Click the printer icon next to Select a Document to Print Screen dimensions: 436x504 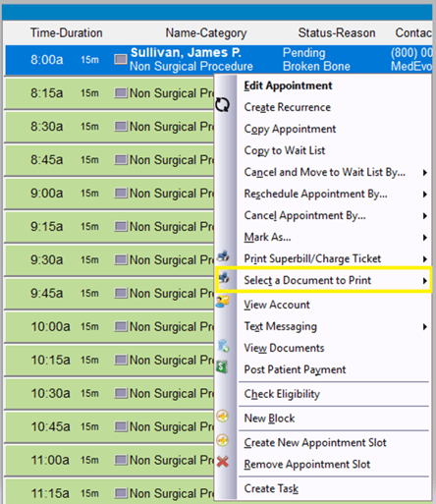click(224, 278)
